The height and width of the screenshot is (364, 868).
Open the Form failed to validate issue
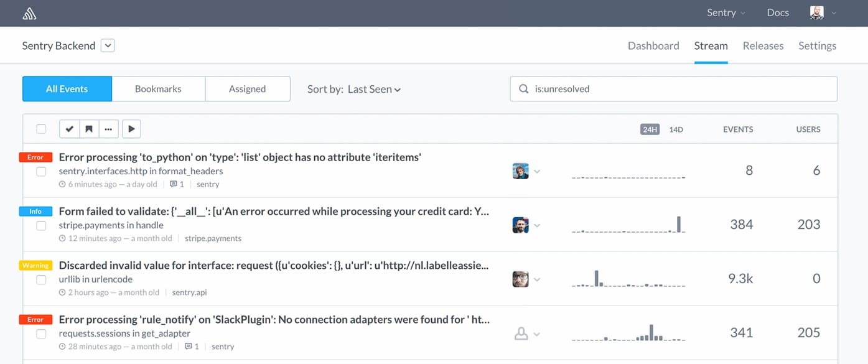pyautogui.click(x=274, y=211)
